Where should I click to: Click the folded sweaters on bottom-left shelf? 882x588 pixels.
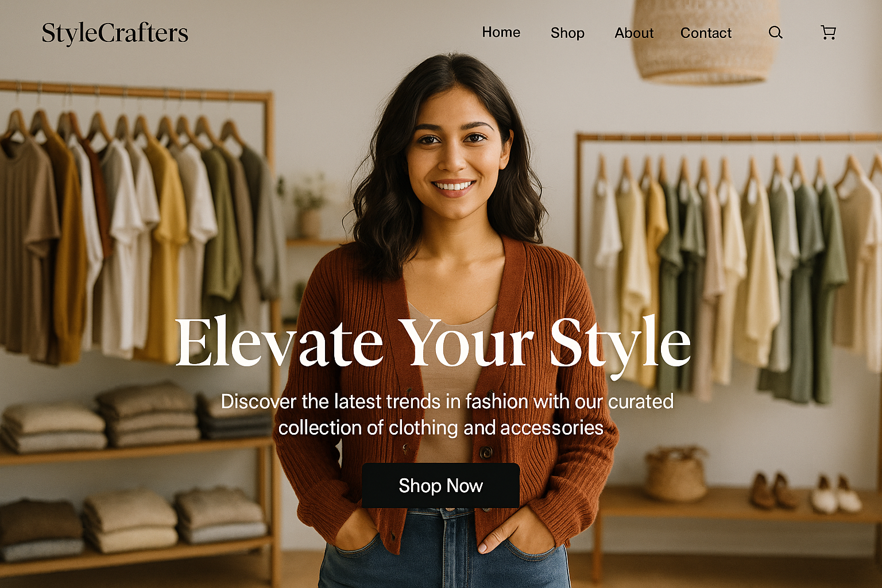point(132,523)
